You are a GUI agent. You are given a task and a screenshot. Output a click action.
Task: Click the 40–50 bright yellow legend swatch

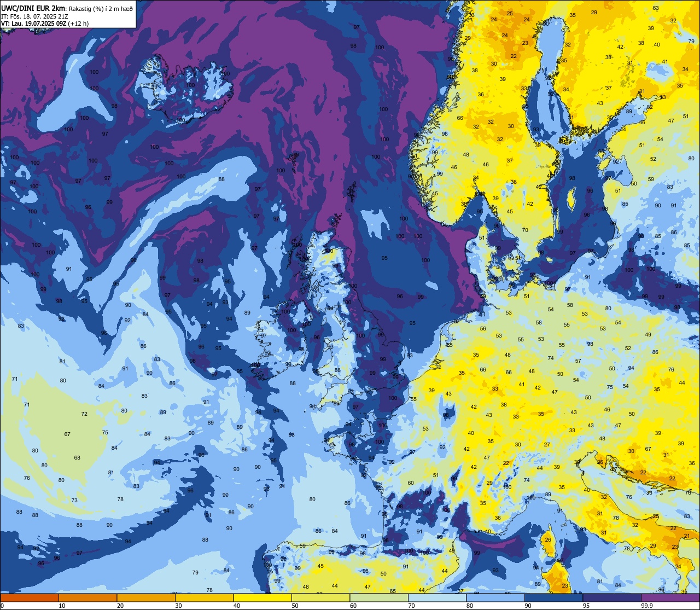click(x=262, y=598)
